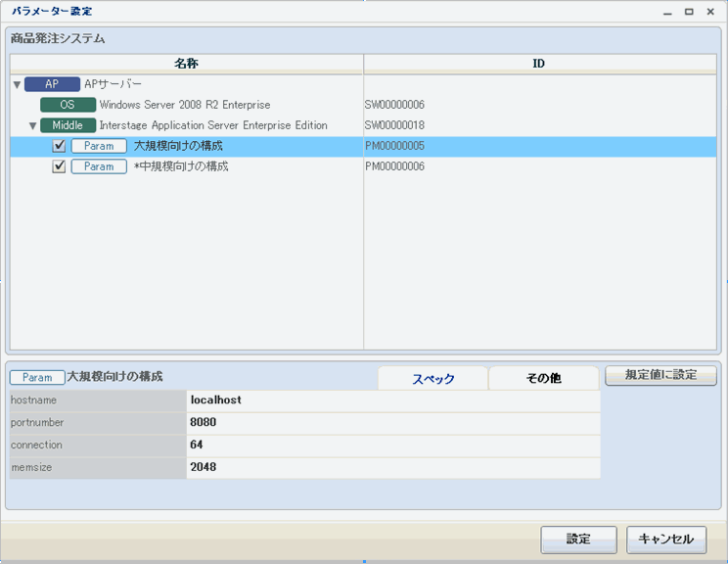Click the Param badge beside *中規模向けの構成 row
The height and width of the screenshot is (564, 728).
pyautogui.click(x=99, y=166)
